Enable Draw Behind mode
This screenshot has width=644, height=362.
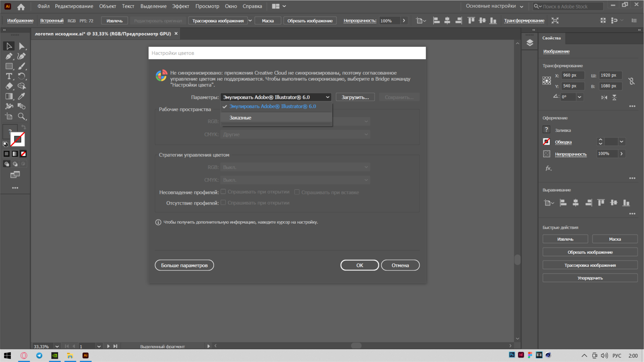pos(15,164)
